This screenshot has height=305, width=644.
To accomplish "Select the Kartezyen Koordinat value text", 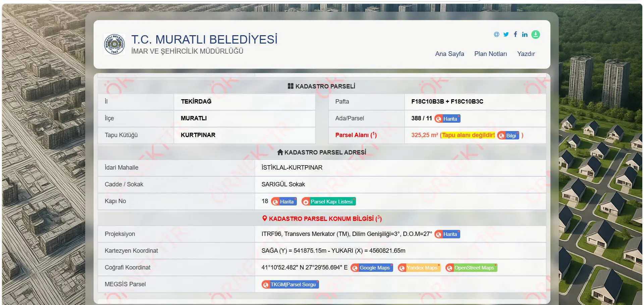I will 333,251.
